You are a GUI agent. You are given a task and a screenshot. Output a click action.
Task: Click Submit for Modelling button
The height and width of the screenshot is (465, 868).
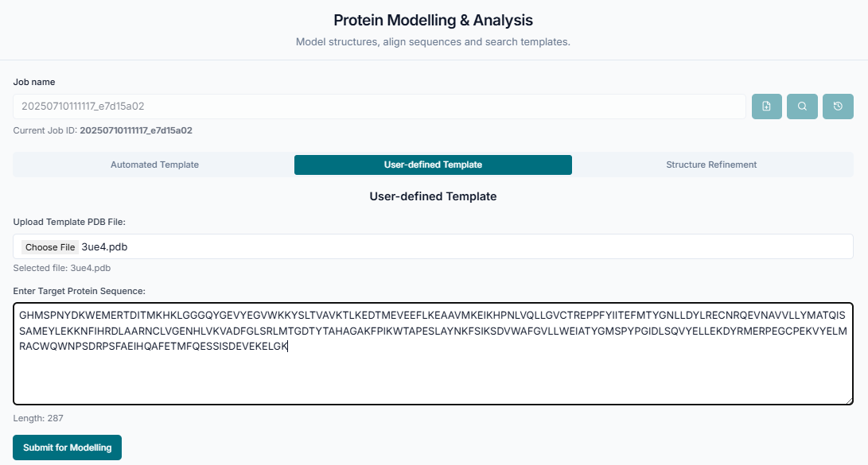pyautogui.click(x=67, y=448)
